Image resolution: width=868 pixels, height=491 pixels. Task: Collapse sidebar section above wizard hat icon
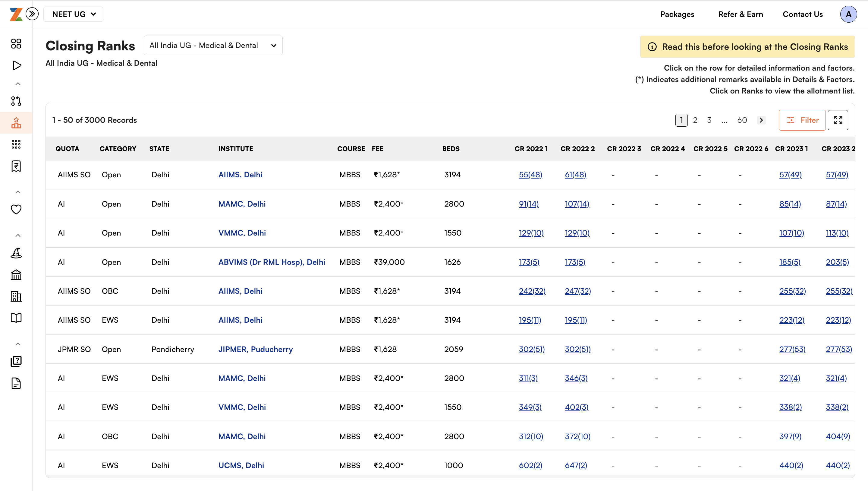coord(18,235)
